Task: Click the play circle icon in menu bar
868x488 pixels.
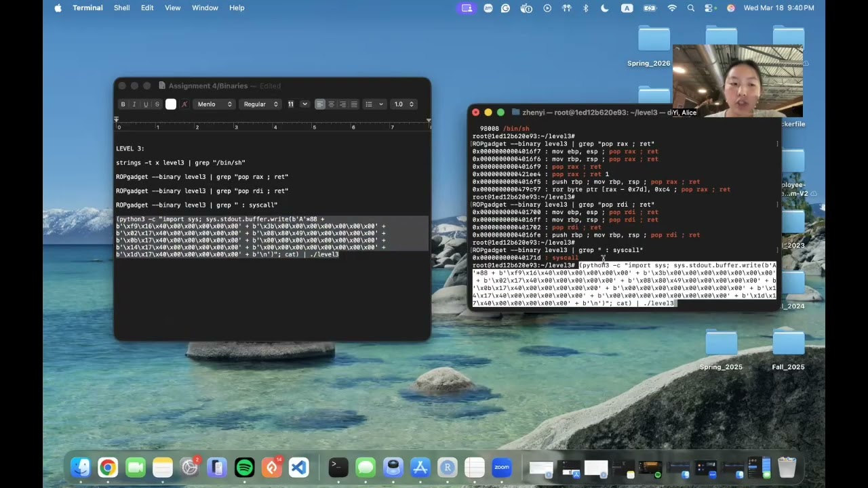Action: coord(547,8)
